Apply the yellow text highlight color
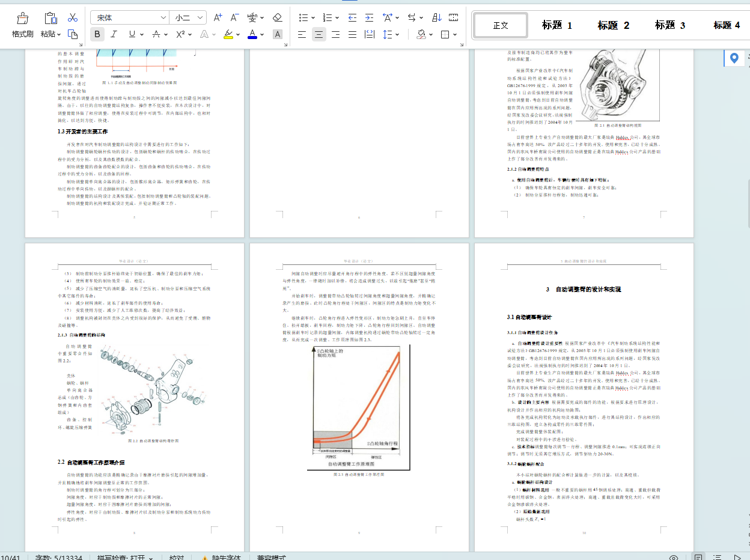Viewport: 750px width, 560px height. [x=228, y=34]
